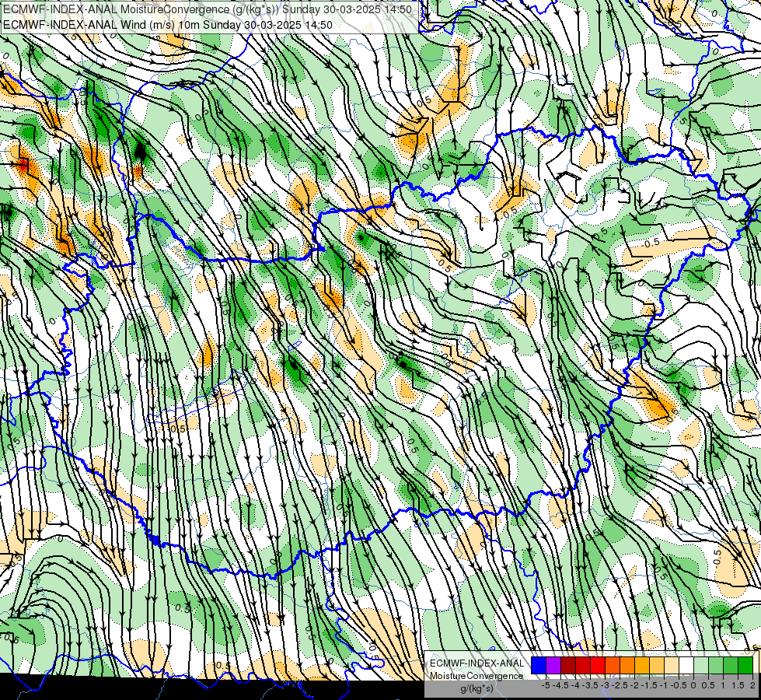Click the legend label ECMWF-INDEX-ANAL

[476, 663]
